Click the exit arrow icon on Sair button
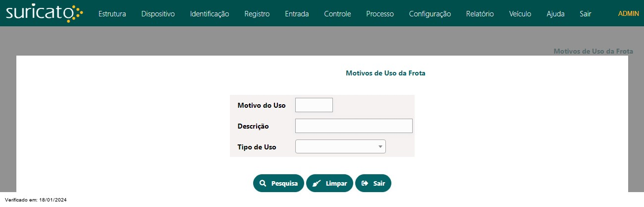The height and width of the screenshot is (207, 644). 365,183
